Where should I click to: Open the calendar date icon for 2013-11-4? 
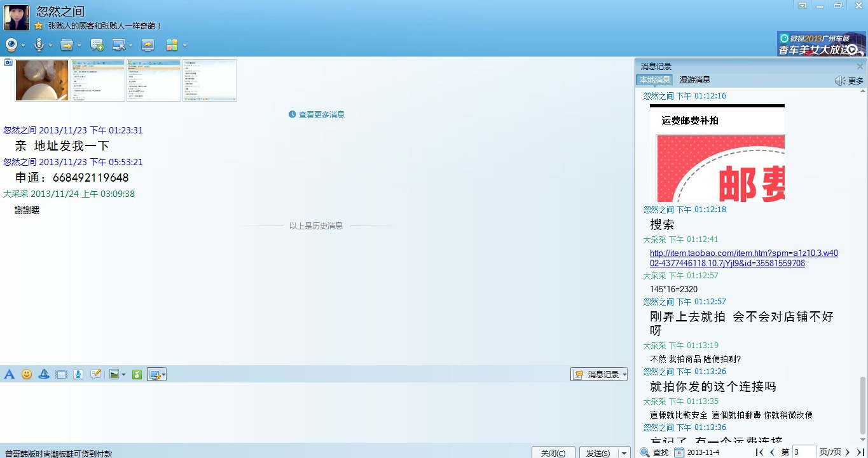pos(679,452)
